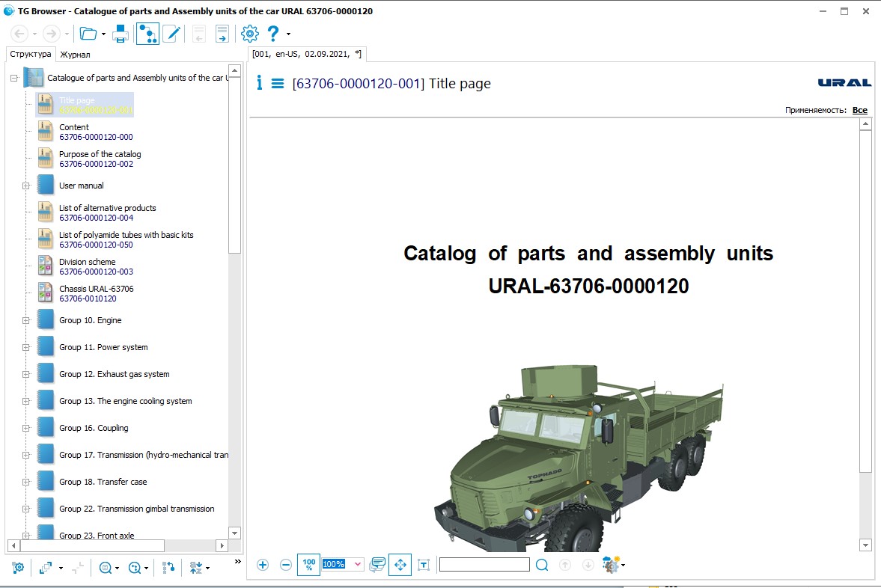Viewport: 881px width, 588px height.
Task: Click the tree vertical scrollbar down arrow
Action: tap(235, 533)
